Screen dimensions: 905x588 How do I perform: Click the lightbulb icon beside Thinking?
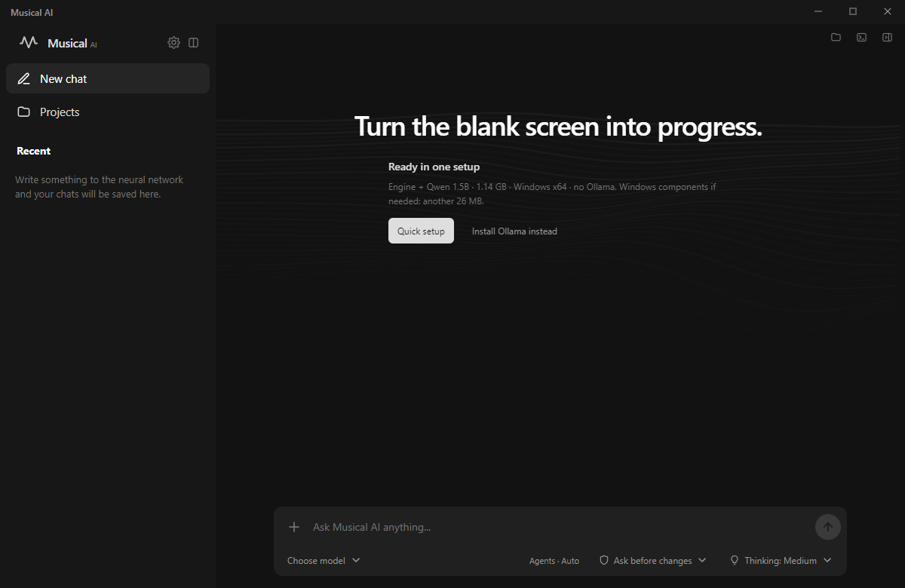coord(735,560)
